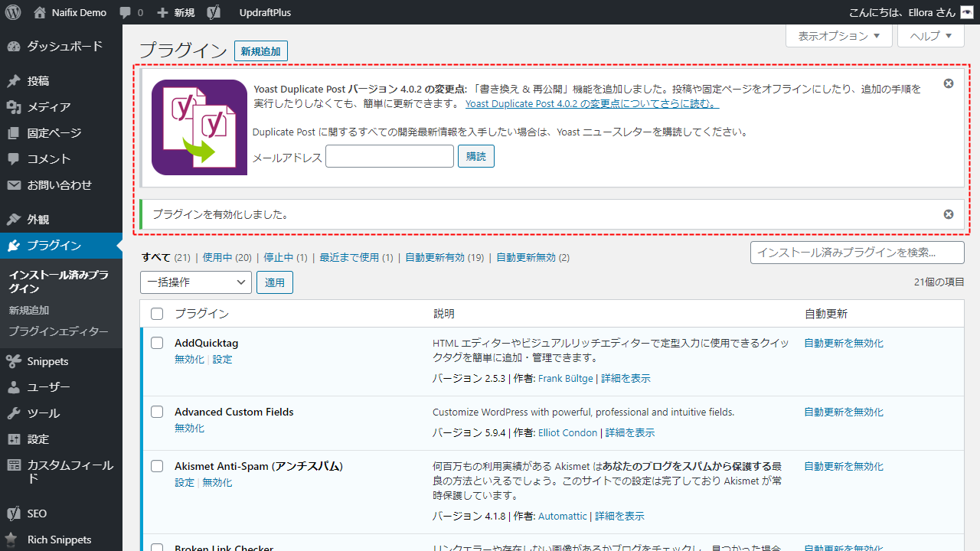Click the Yoast Duplicate Post logo image
This screenshot has width=980, height=551.
coord(199,127)
